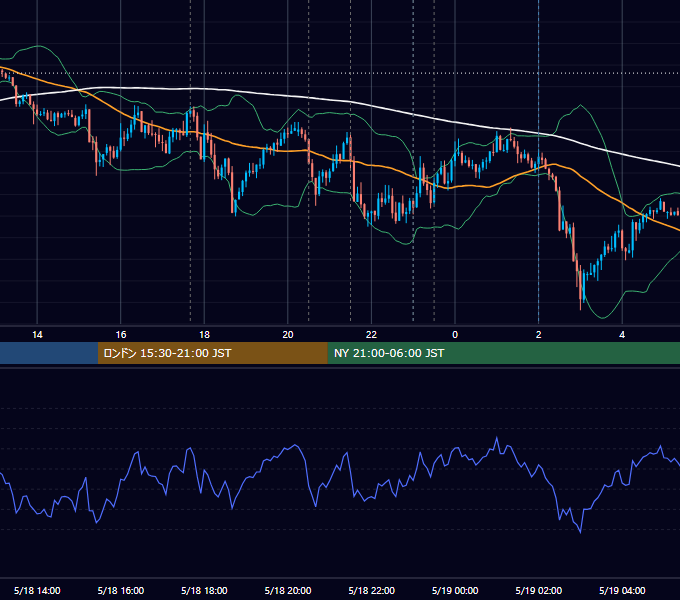Click the hour label 2 on price chart axis
The width and height of the screenshot is (680, 600).
(x=539, y=335)
